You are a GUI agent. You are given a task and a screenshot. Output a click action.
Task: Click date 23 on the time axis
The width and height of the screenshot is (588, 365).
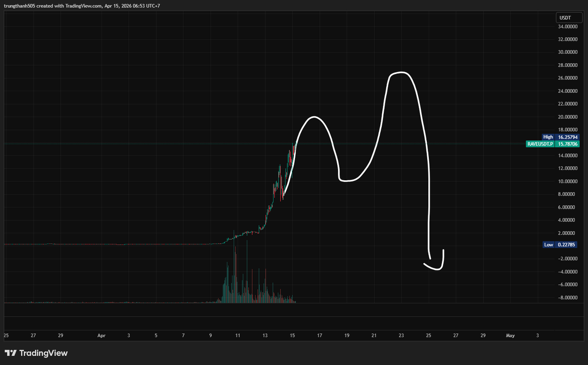click(x=401, y=336)
